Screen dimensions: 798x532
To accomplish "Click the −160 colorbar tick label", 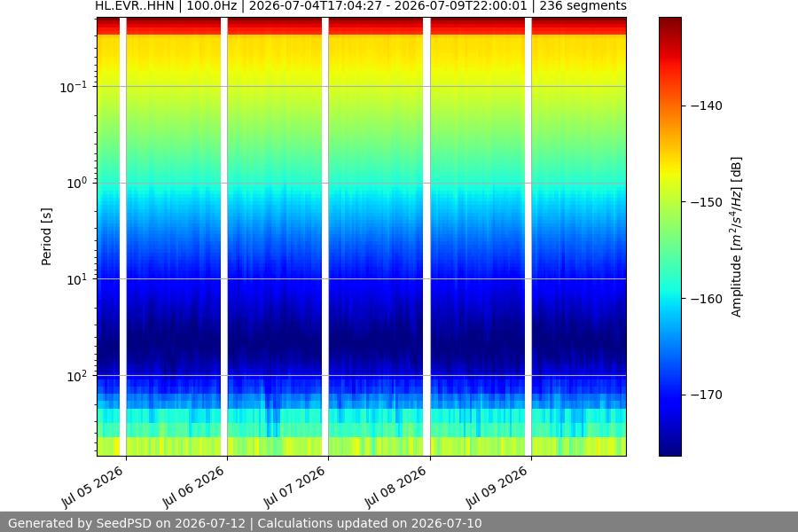I will [707, 298].
